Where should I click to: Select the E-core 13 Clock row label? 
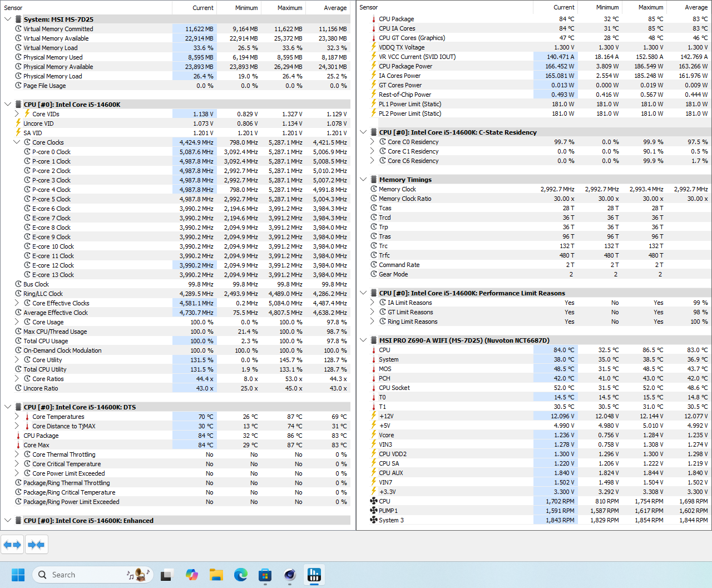click(53, 275)
